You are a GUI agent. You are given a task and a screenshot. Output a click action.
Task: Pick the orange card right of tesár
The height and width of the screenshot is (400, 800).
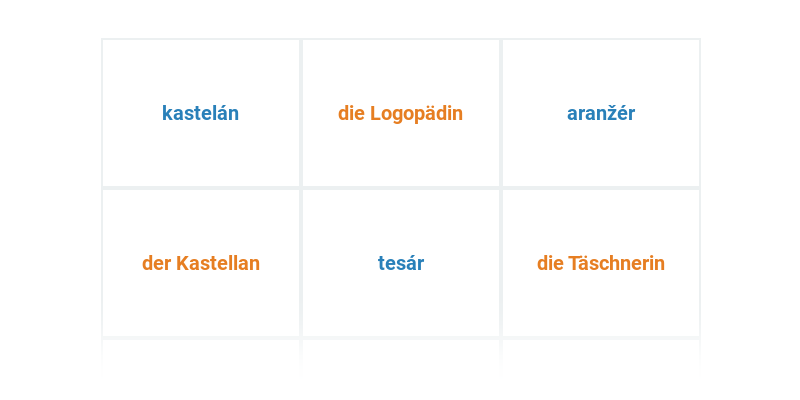[x=601, y=263]
